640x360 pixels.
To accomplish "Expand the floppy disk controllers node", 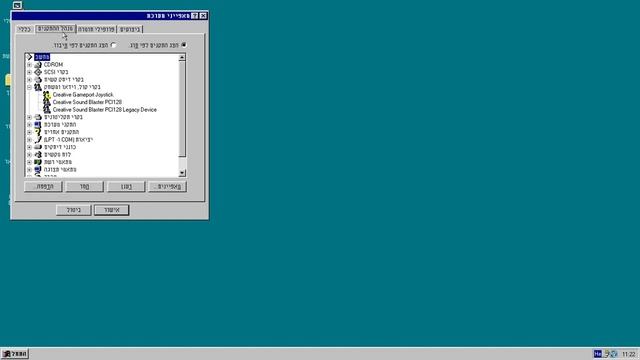I will [x=29, y=117].
